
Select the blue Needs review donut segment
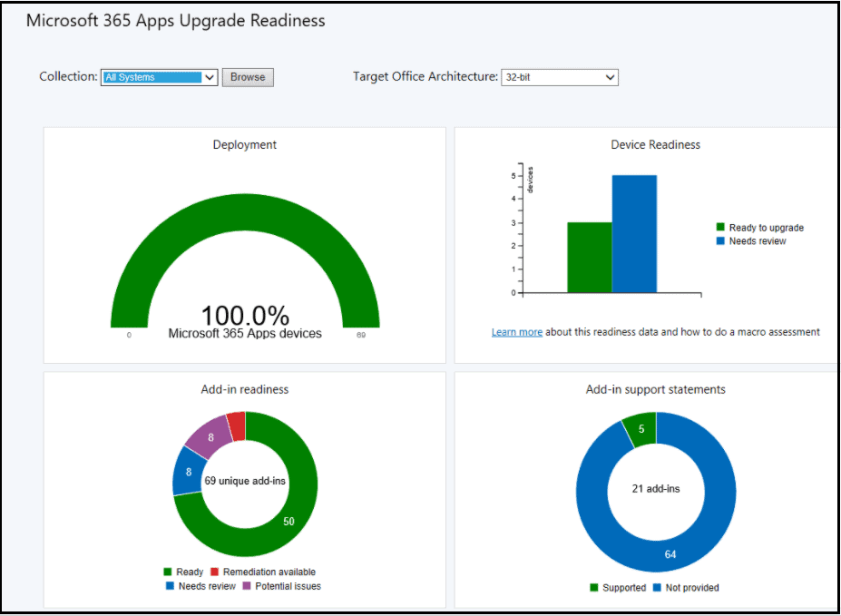point(189,472)
